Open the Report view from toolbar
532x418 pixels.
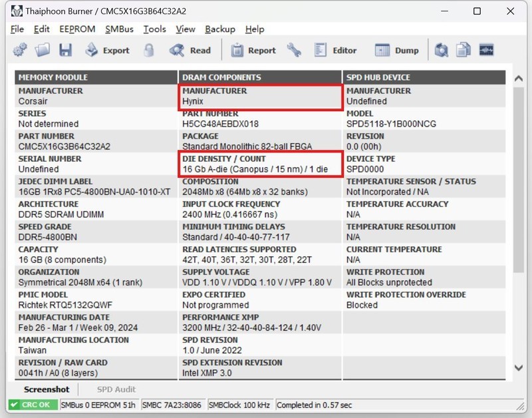[253, 50]
